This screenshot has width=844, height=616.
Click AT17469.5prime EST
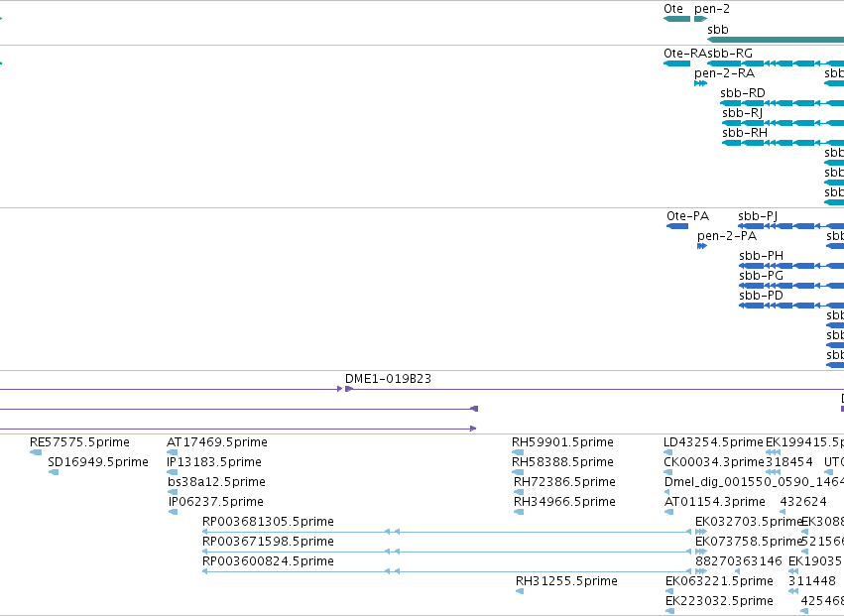(x=173, y=452)
